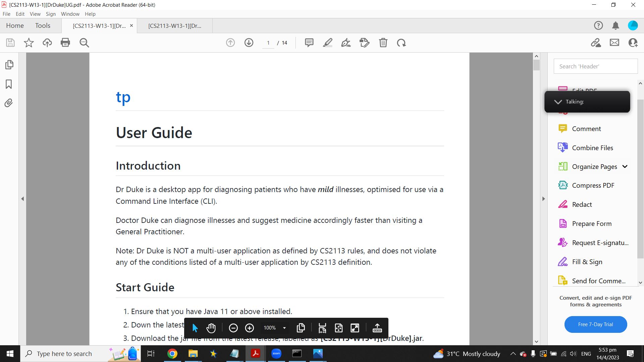
Task: Open the View menu
Action: (35, 14)
